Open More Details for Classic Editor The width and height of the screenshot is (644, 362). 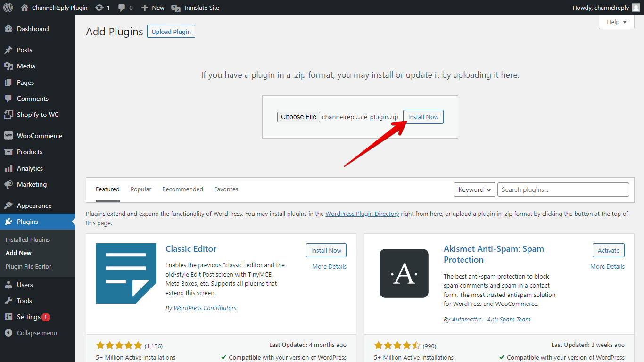(x=329, y=266)
